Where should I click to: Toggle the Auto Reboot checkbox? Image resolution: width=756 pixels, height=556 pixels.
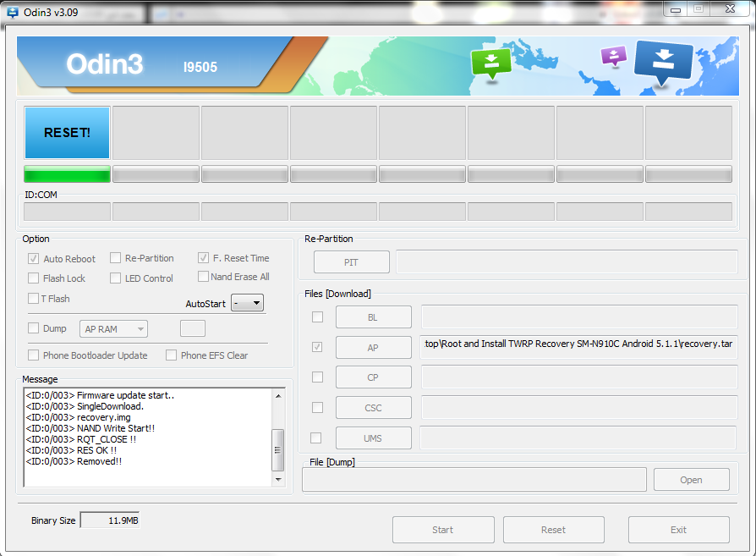tap(33, 259)
